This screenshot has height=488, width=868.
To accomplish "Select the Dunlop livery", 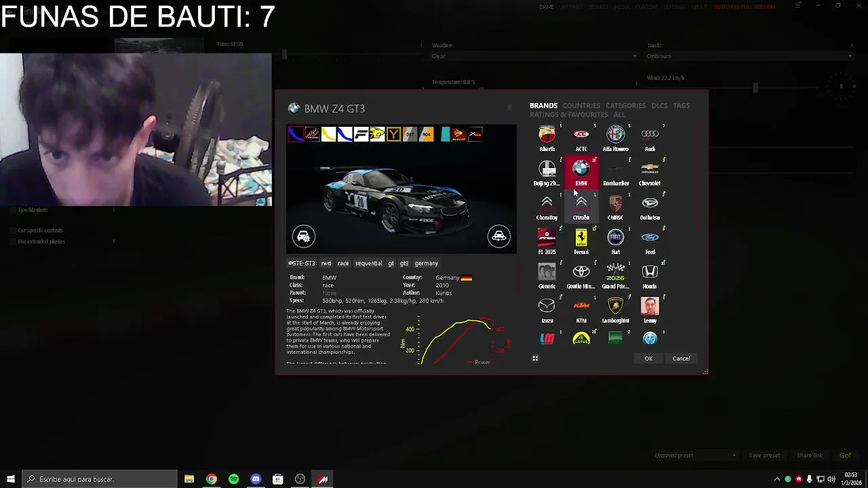I will tap(459, 134).
